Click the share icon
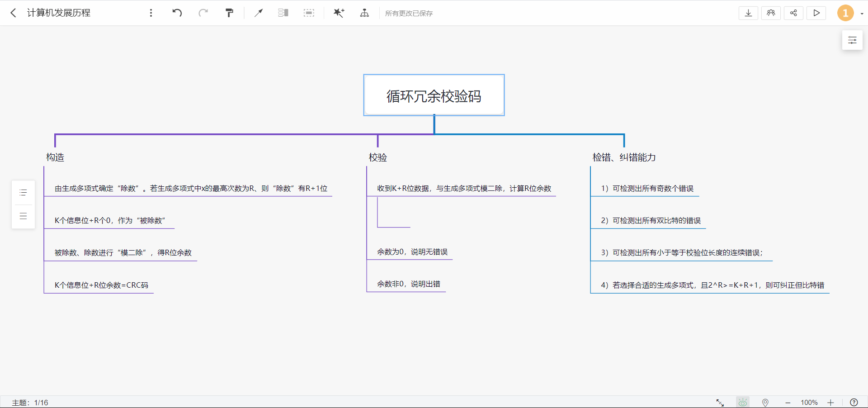Image resolution: width=868 pixels, height=408 pixels. click(793, 13)
